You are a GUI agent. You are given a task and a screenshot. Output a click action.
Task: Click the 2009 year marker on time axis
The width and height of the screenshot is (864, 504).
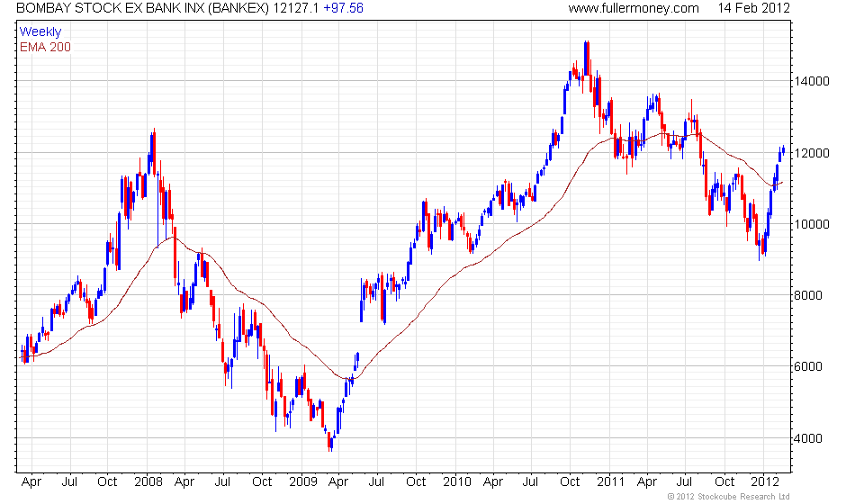[x=303, y=481]
